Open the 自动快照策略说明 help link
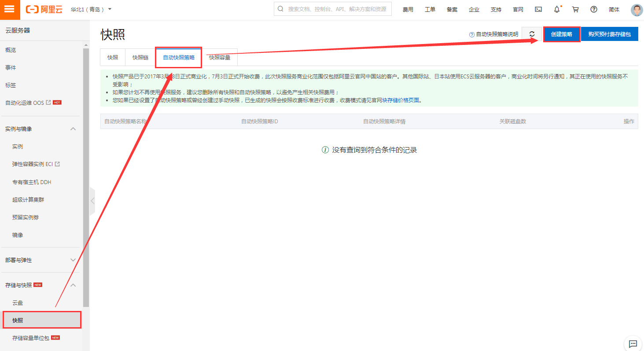 click(494, 34)
